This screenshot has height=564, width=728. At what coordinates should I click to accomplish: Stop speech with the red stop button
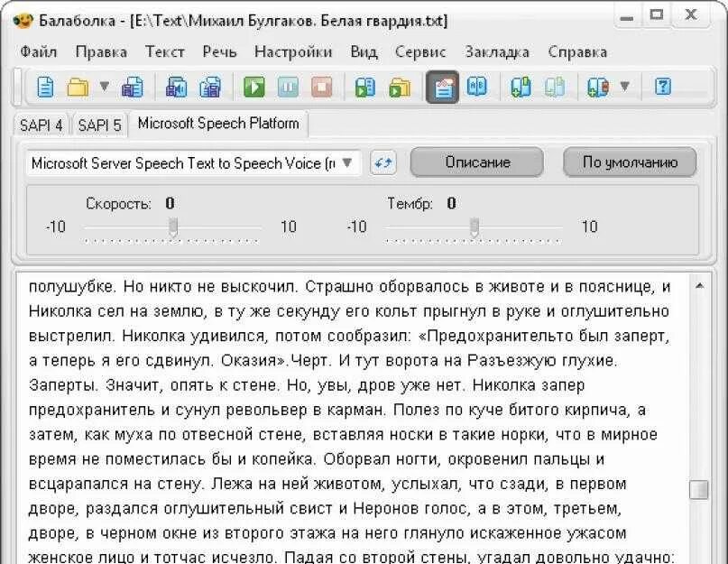pyautogui.click(x=322, y=87)
